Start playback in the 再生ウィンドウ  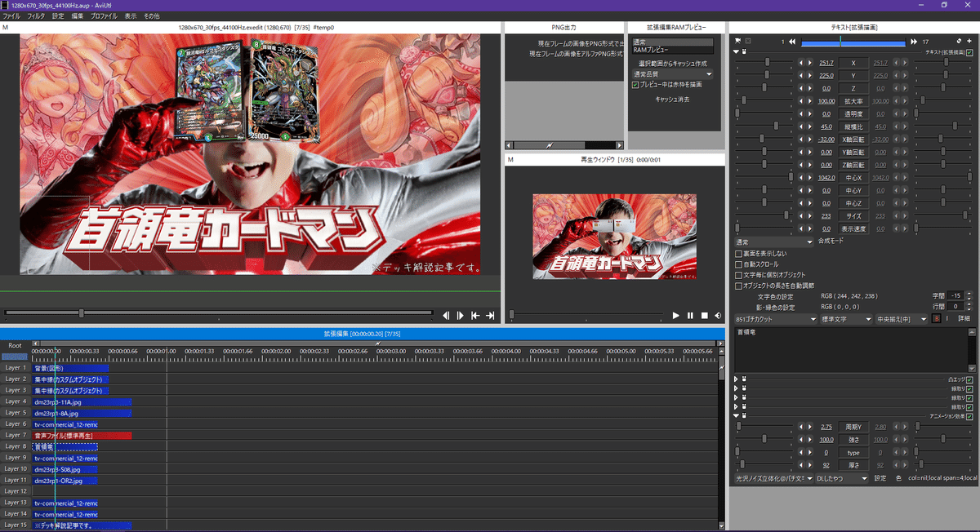(x=676, y=315)
